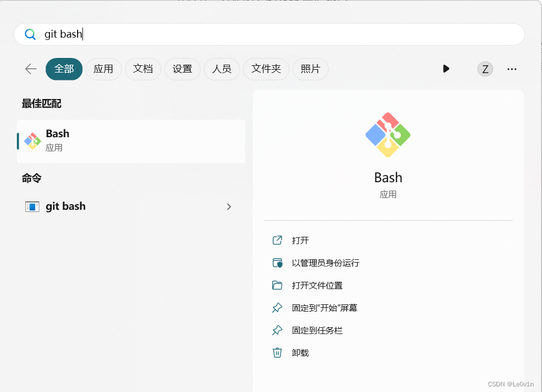Image resolution: width=542 pixels, height=392 pixels.
Task: Expand git bash command with chevron
Action: tap(228, 207)
